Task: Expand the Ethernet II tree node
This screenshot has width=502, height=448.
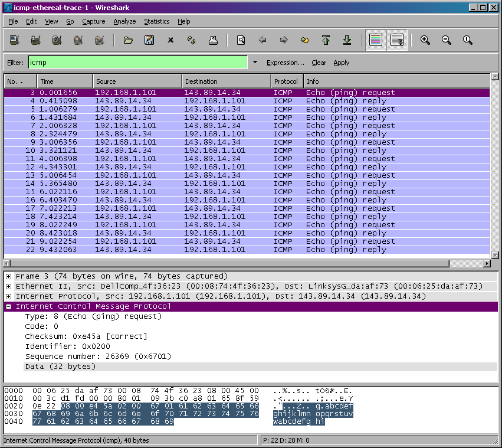Action: (x=9, y=286)
